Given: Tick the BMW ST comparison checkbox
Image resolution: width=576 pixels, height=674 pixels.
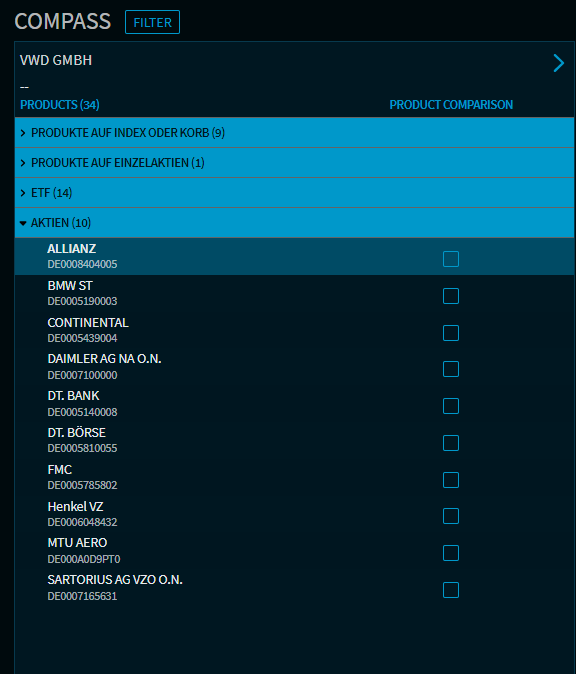Looking at the screenshot, I should tap(451, 296).
